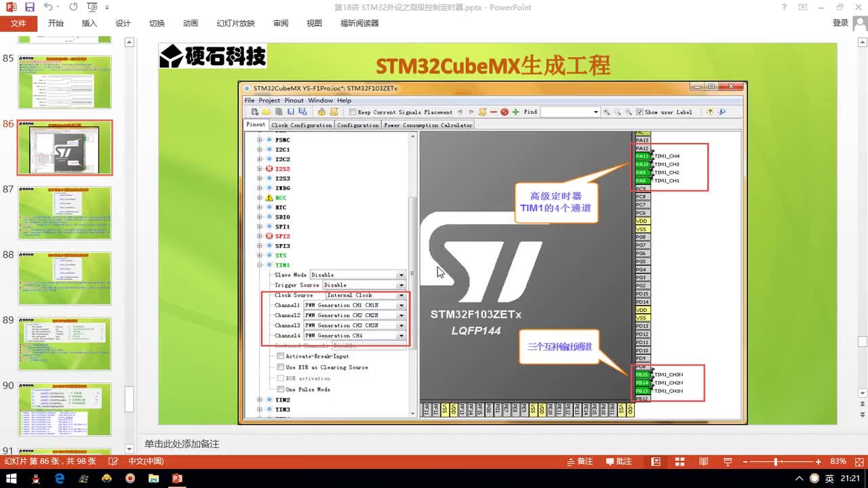Click 中文(中国) language indicator
This screenshot has width=868, height=488.
(146, 462)
